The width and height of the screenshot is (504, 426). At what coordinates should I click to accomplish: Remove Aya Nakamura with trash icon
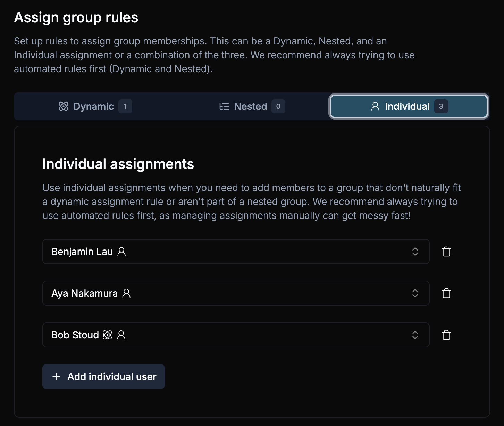(x=446, y=293)
